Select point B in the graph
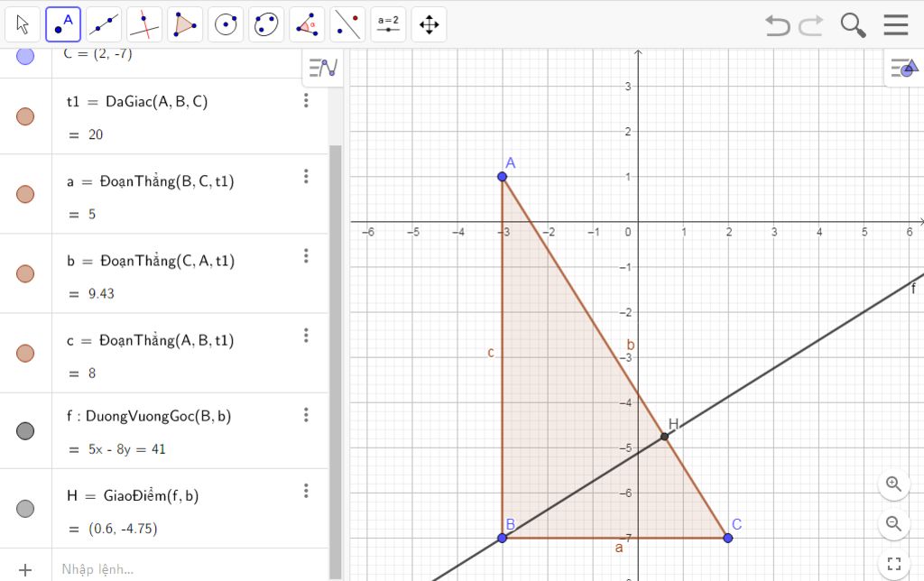Image resolution: width=924 pixels, height=581 pixels. (x=502, y=538)
